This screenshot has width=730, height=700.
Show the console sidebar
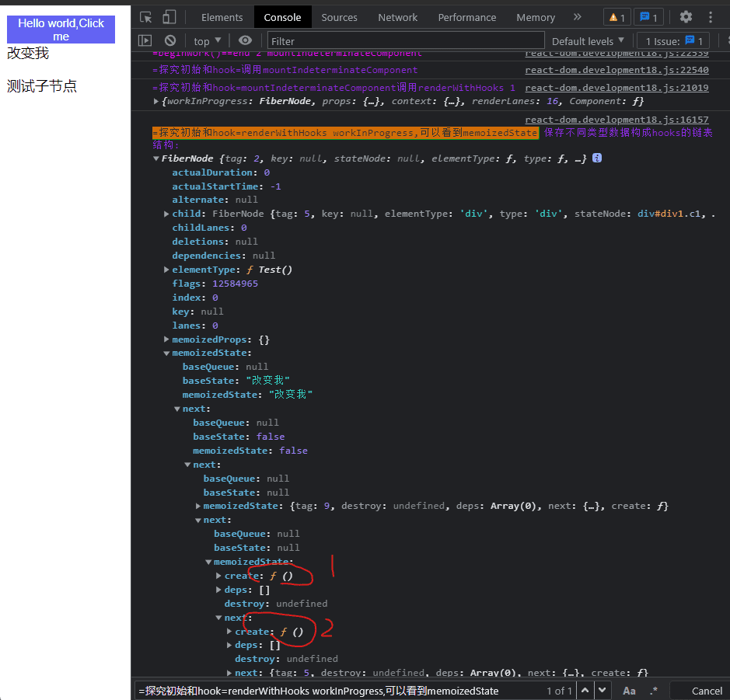pos(145,40)
